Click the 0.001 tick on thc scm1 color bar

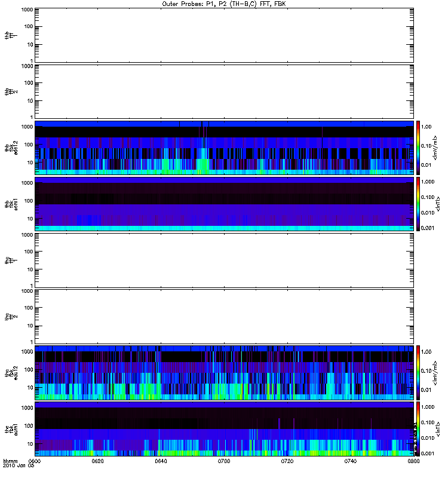click(428, 454)
